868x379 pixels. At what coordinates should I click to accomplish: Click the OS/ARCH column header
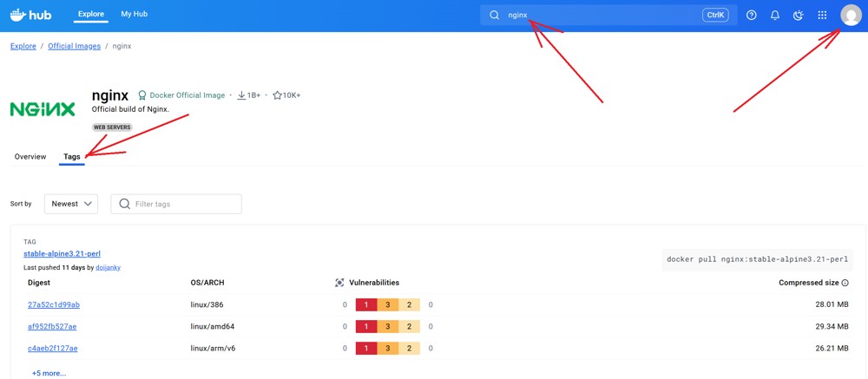(207, 283)
